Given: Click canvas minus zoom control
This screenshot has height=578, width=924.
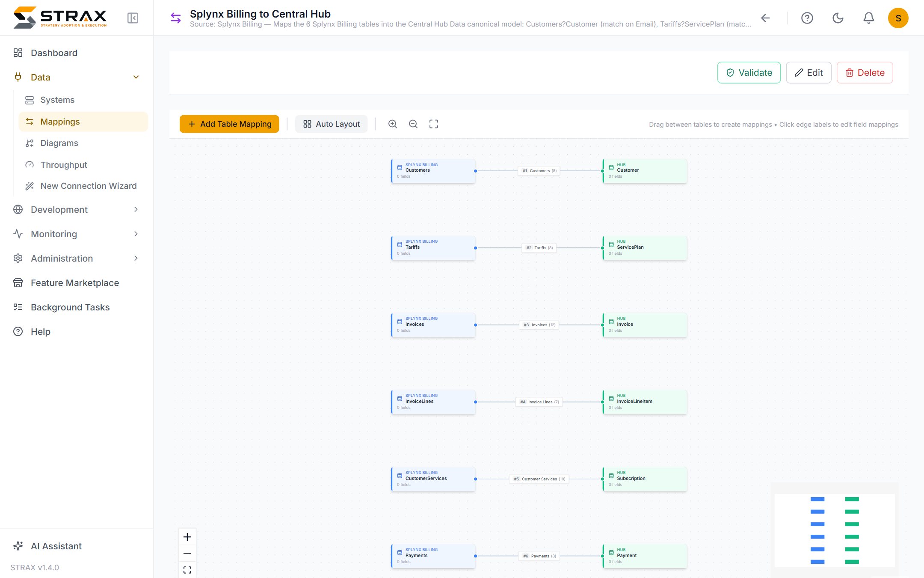Looking at the screenshot, I should tap(187, 553).
